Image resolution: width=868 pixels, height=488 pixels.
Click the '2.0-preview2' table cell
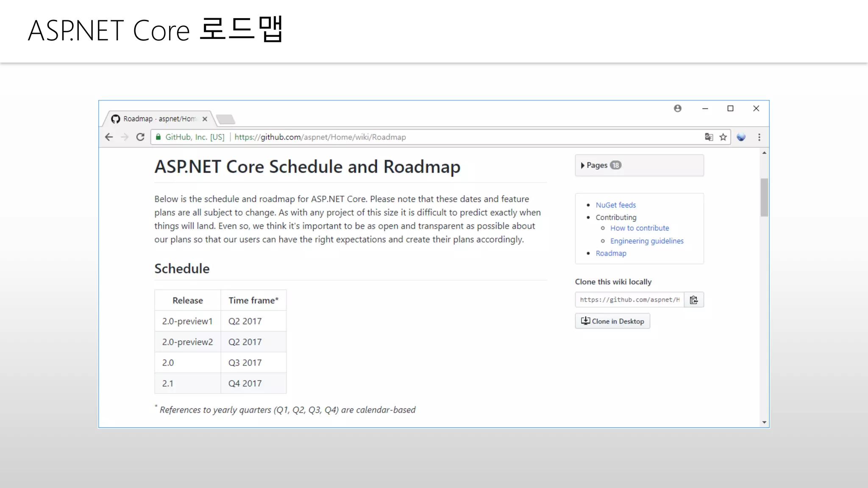pos(187,342)
